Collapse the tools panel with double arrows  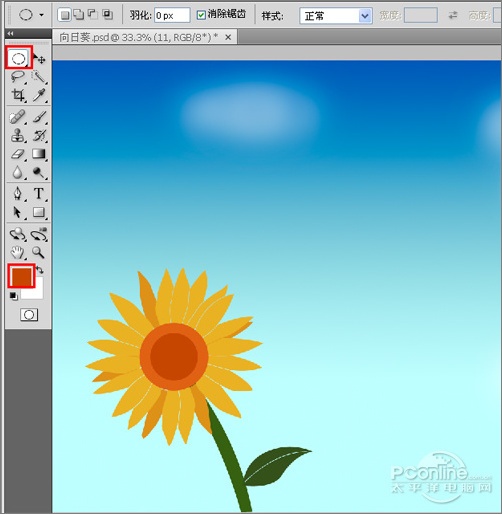(11, 33)
